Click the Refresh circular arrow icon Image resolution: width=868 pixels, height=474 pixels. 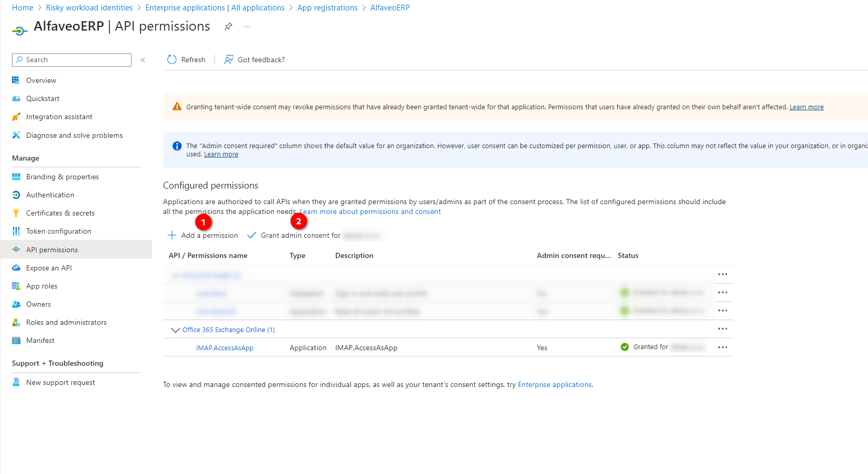(172, 60)
